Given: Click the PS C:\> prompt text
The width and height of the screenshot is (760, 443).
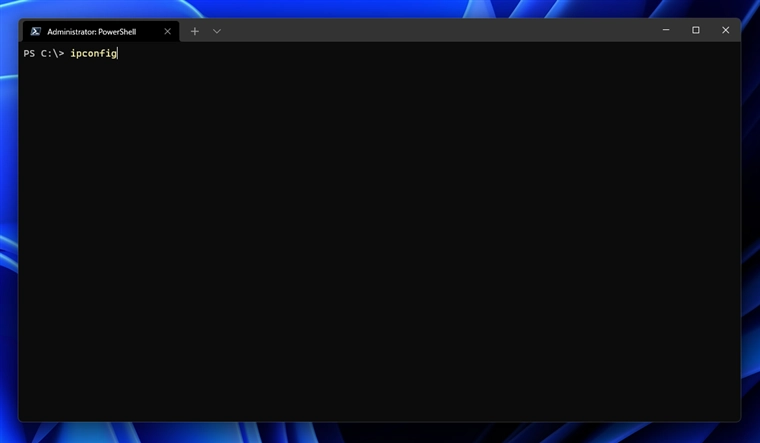Looking at the screenshot, I should [x=44, y=53].
